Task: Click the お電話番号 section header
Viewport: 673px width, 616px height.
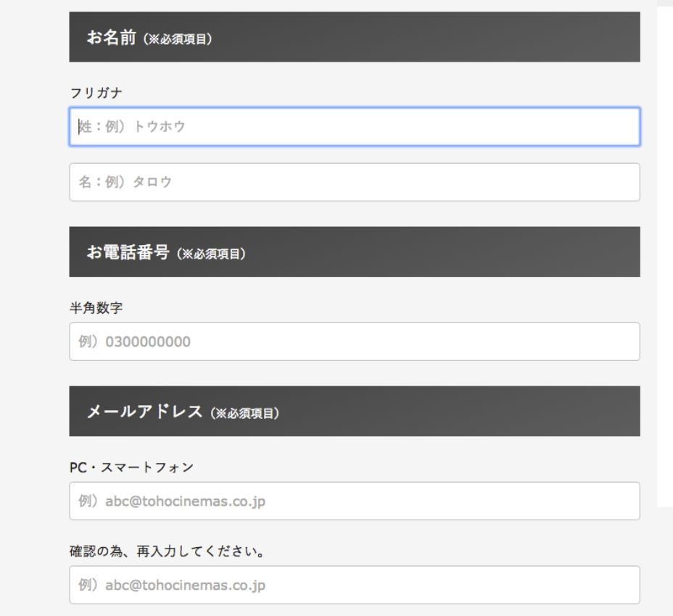Action: tap(355, 251)
